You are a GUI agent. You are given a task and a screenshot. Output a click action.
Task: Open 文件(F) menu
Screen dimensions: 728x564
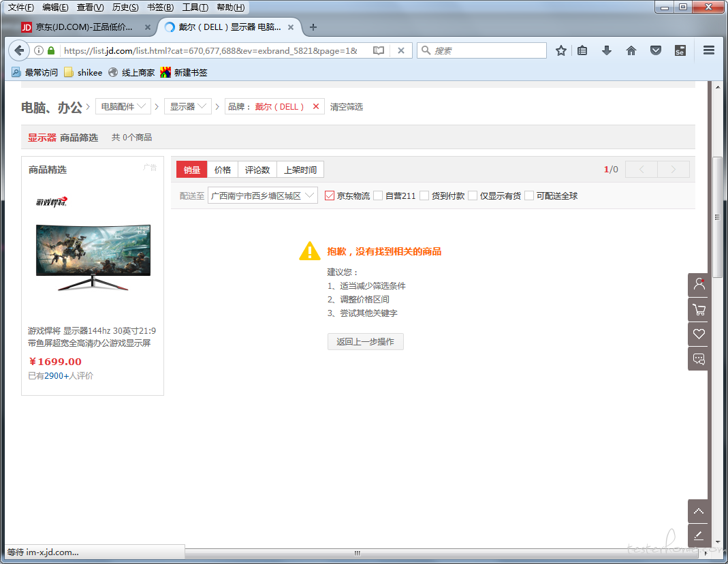(21, 7)
